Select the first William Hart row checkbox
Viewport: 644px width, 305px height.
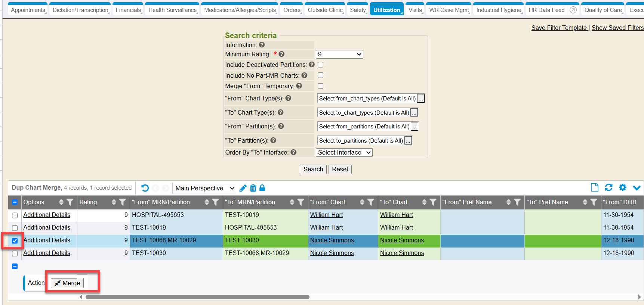tap(15, 215)
